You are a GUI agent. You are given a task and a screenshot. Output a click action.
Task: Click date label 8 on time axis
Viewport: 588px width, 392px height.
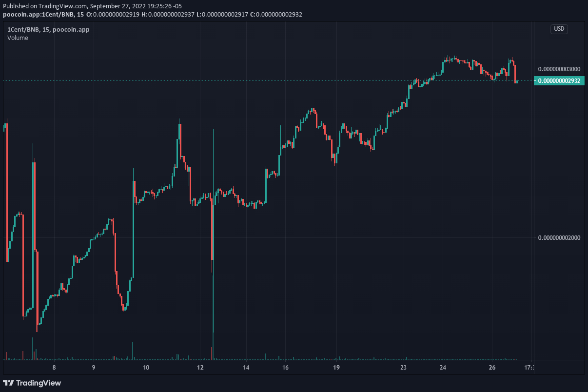pyautogui.click(x=54, y=367)
